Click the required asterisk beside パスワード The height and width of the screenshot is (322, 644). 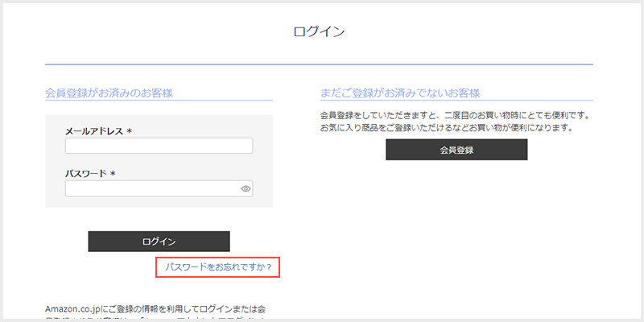[114, 174]
